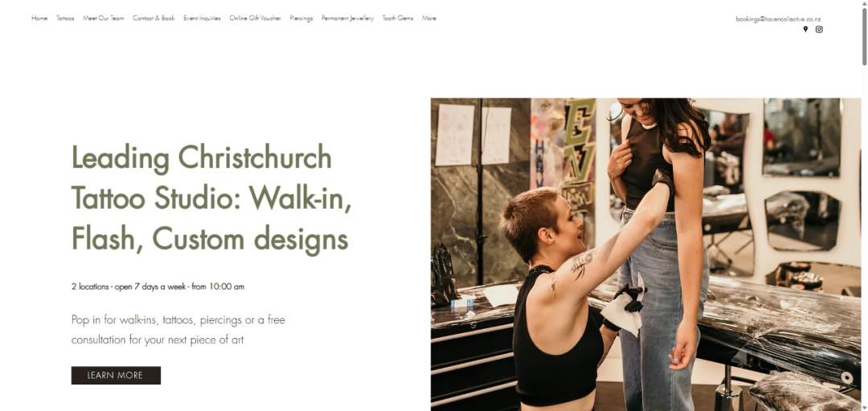Click the scrollbar up arrow
This screenshot has width=868, height=411.
pos(864,3)
